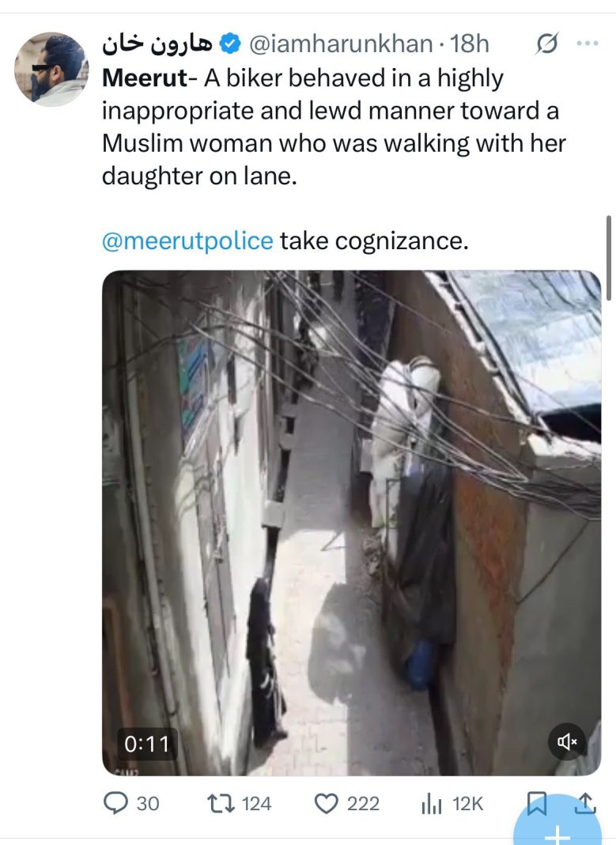
Task: Tap the share upload-arrow icon
Action: pos(584,804)
